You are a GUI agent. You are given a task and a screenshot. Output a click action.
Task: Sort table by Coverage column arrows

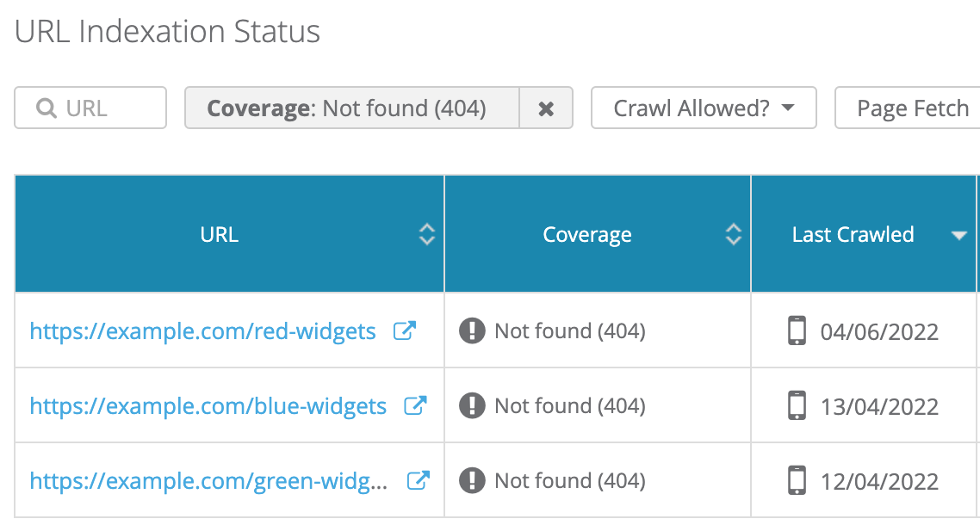click(733, 234)
